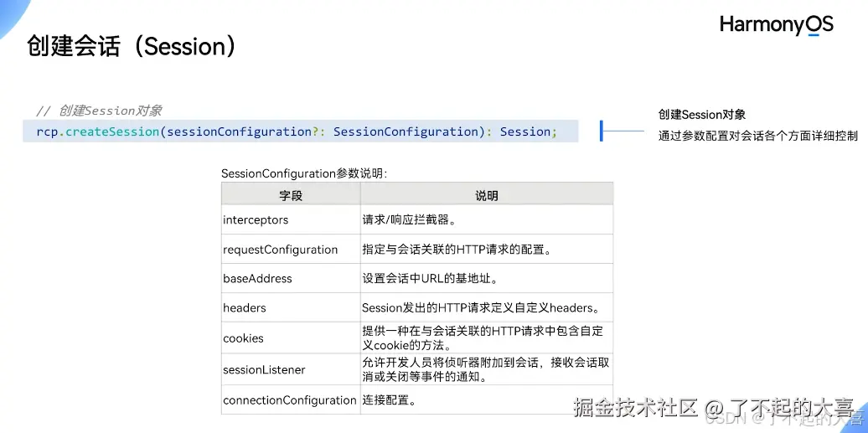The image size is (868, 433).
Task: Click the HarmonyOS logo
Action: (776, 25)
